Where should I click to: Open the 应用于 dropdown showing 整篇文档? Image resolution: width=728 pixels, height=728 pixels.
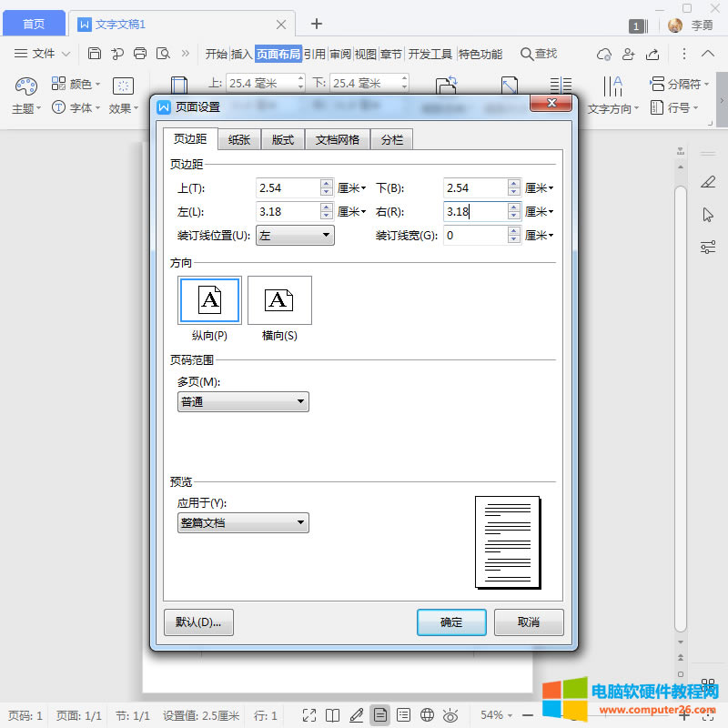[243, 523]
